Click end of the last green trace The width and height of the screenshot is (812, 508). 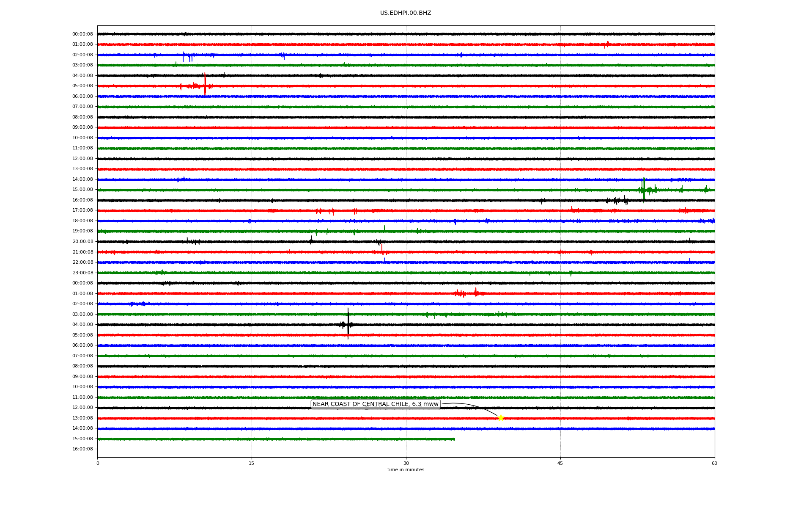point(454,439)
